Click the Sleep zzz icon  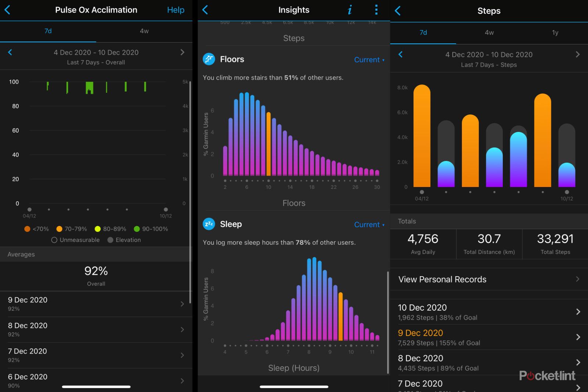(x=208, y=224)
